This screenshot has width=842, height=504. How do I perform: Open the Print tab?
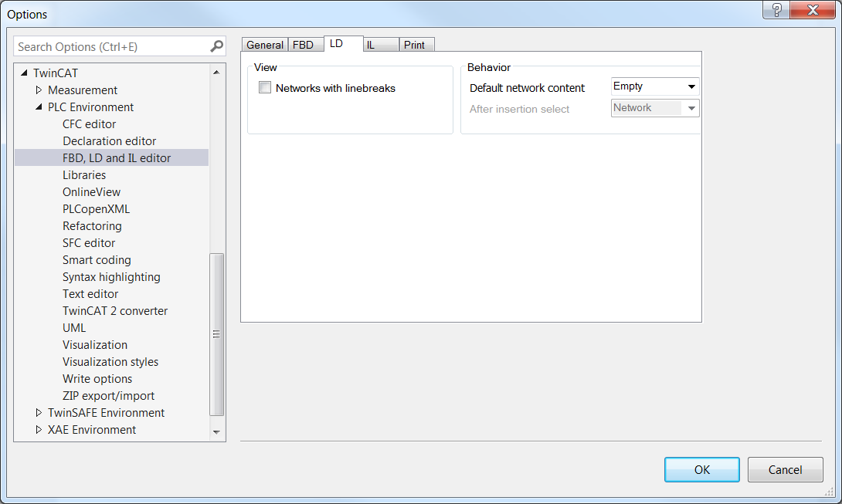point(416,45)
